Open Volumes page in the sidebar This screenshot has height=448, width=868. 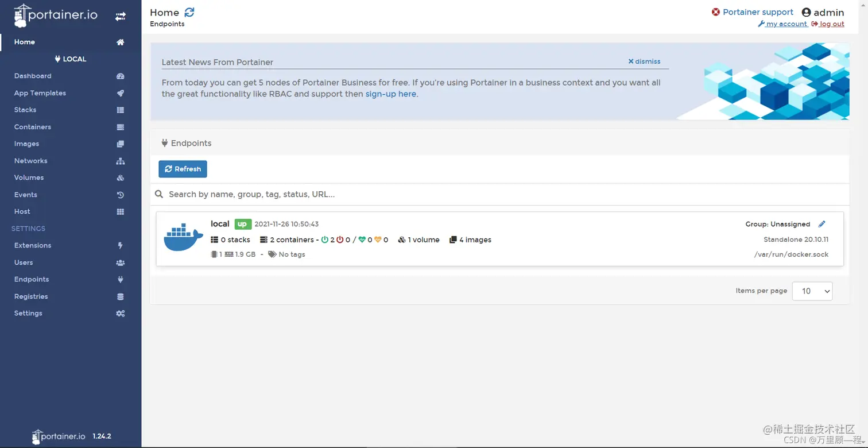point(29,177)
